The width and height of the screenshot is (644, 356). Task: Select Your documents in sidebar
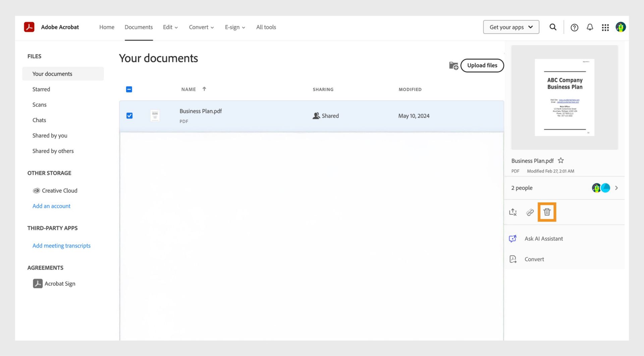pos(63,74)
